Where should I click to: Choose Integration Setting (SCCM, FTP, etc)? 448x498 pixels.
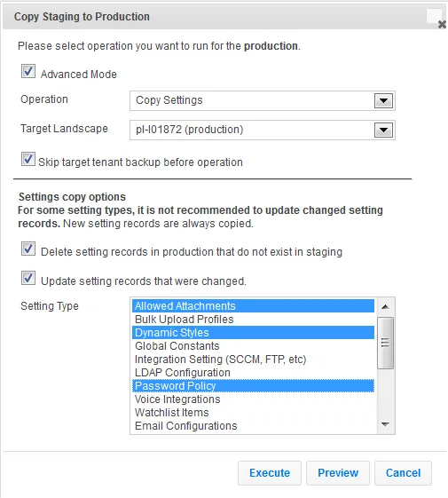253,360
